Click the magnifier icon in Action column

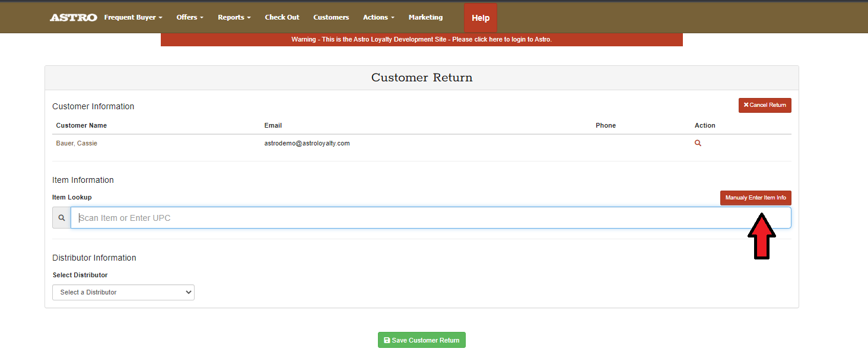(x=698, y=143)
